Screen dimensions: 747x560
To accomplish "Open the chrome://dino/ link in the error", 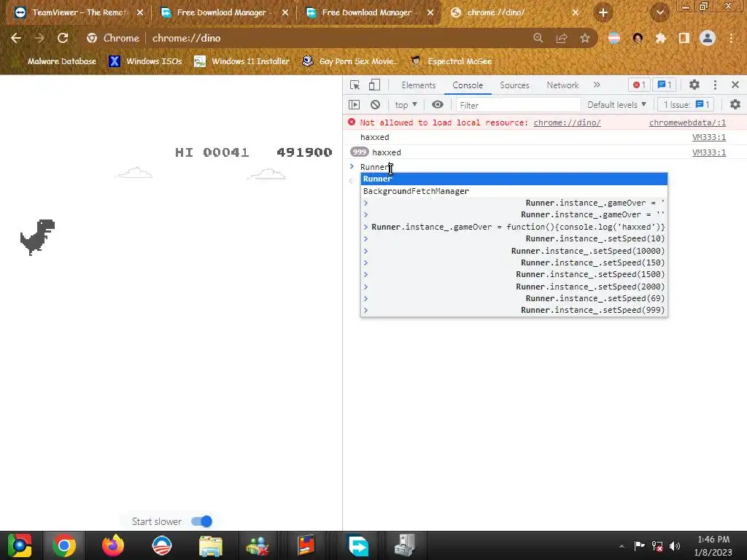I will pyautogui.click(x=567, y=122).
